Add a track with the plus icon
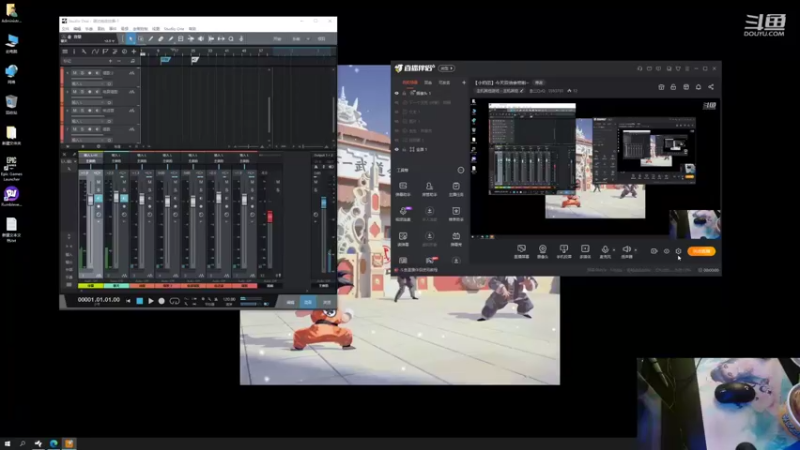This screenshot has width=800, height=450. coord(134,52)
